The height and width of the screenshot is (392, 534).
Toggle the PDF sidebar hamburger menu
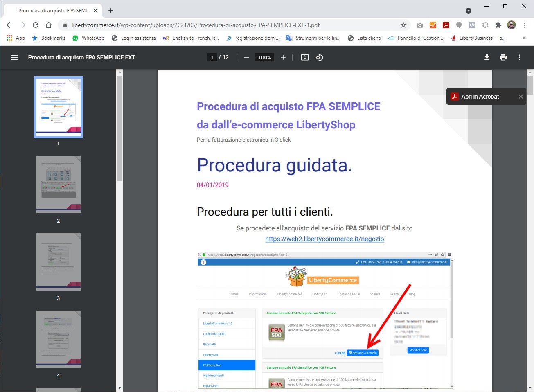[x=14, y=57]
